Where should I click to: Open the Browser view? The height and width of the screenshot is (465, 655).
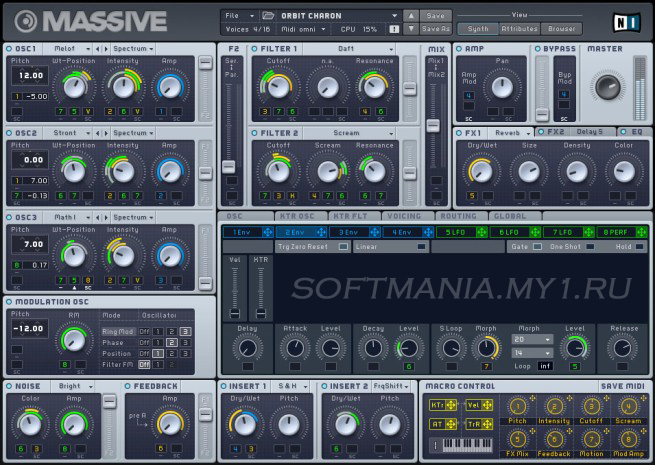point(561,29)
